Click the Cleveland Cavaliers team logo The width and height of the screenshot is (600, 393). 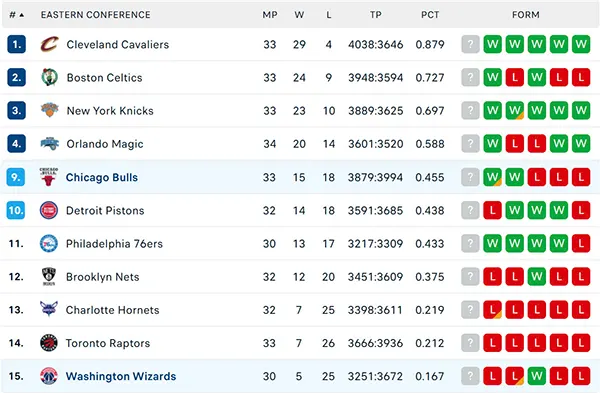[x=49, y=44]
